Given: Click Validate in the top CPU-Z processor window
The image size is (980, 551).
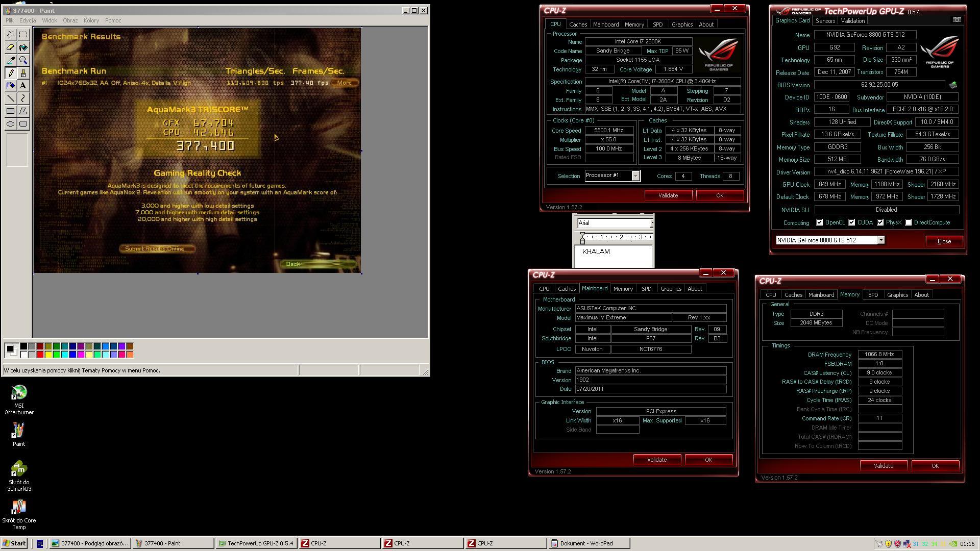Looking at the screenshot, I should (668, 195).
